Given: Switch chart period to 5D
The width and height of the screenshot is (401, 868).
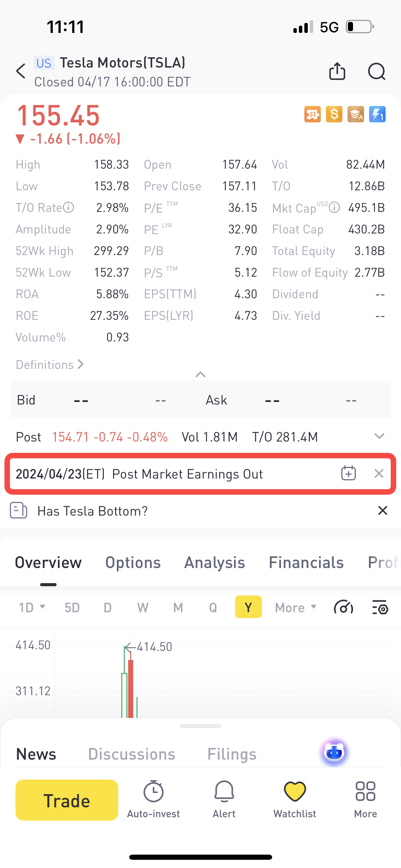Looking at the screenshot, I should (x=72, y=608).
